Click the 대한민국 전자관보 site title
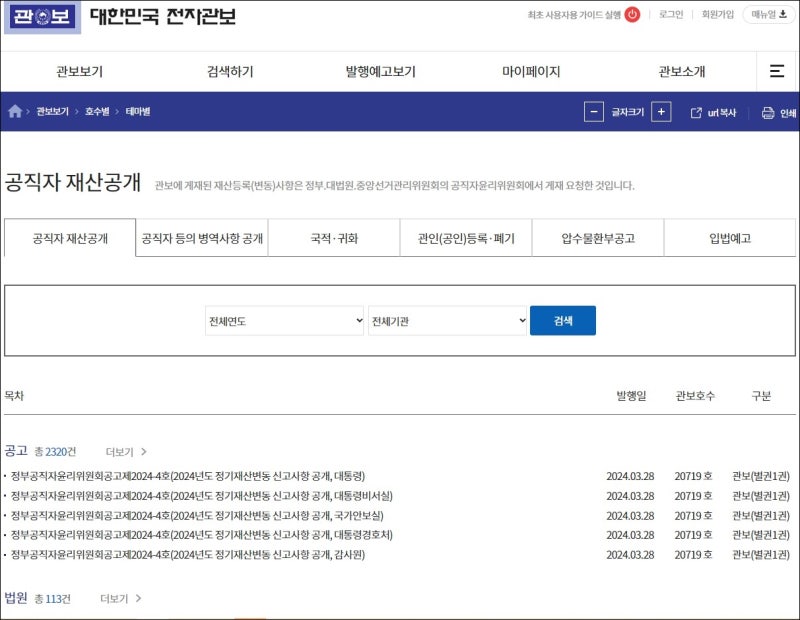The height and width of the screenshot is (620, 800). point(163,16)
